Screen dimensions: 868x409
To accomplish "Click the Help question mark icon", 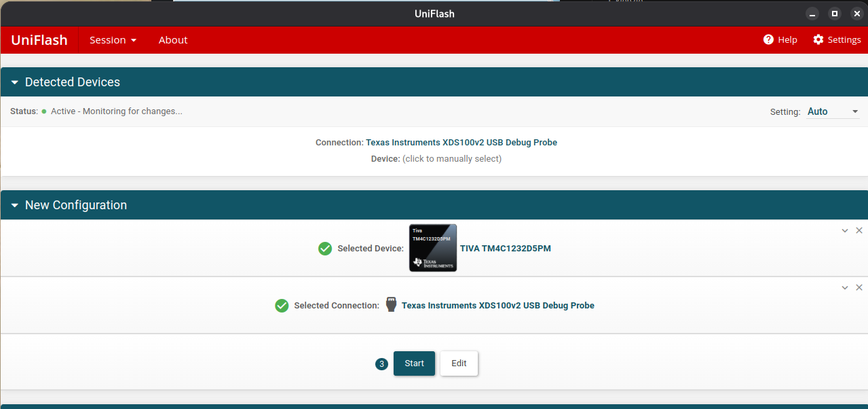I will 768,39.
